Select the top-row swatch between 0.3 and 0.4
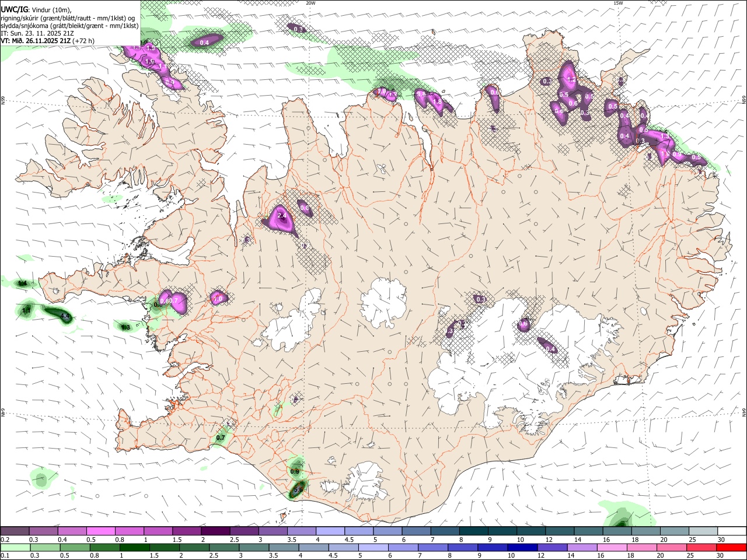This screenshot has width=747, height=560. click(x=43, y=531)
